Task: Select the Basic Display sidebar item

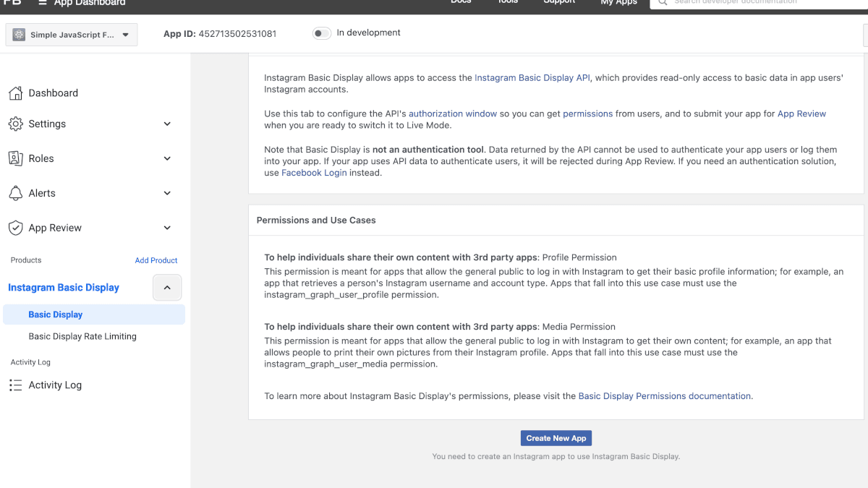Action: coord(94,314)
